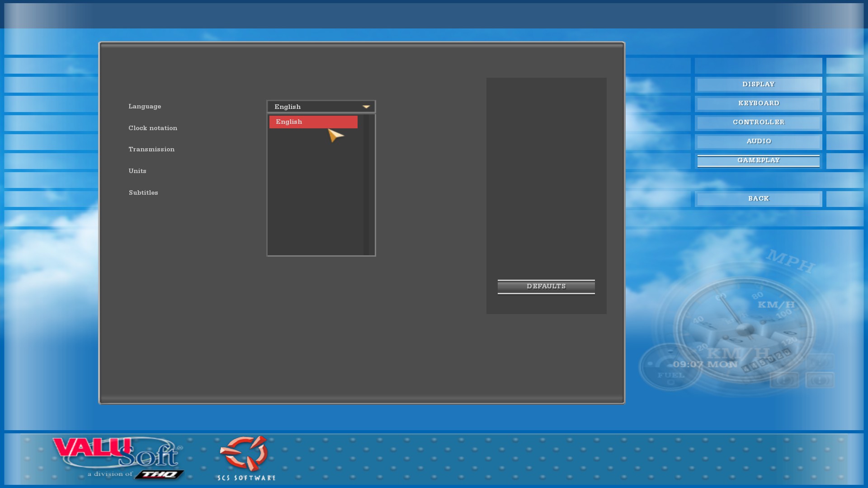The height and width of the screenshot is (488, 868).
Task: Switch to the KEYBOARD settings tab
Action: 758,103
